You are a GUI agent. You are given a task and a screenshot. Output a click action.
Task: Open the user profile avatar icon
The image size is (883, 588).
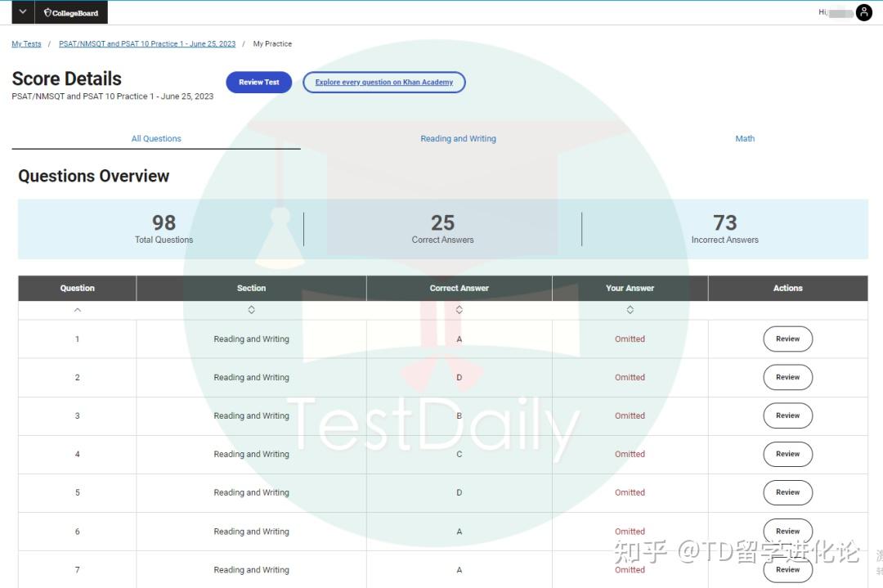coord(863,12)
